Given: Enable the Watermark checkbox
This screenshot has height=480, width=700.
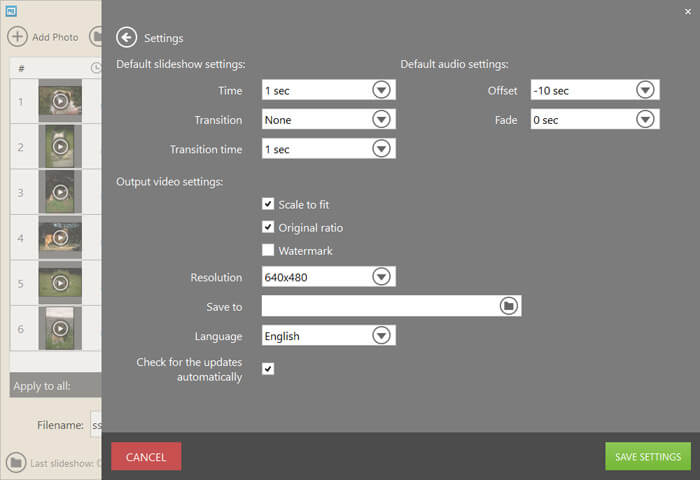Looking at the screenshot, I should point(268,250).
